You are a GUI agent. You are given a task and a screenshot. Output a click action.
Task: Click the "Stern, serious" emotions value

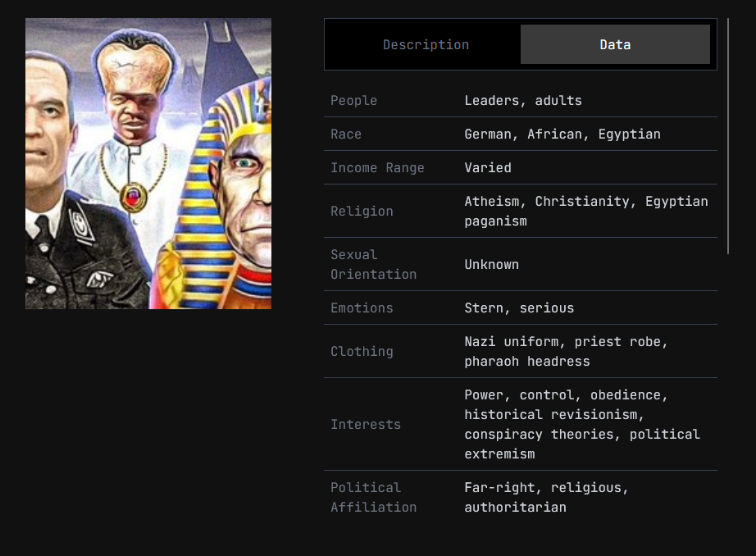pos(519,308)
